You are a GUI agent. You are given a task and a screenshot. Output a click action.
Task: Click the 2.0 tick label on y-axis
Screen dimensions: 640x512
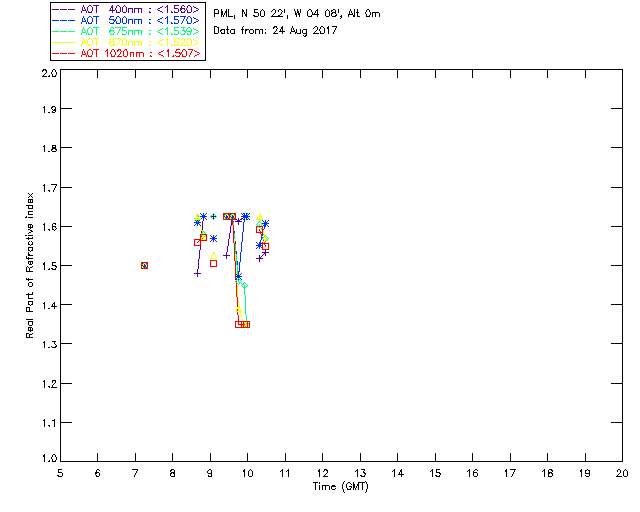(49, 74)
